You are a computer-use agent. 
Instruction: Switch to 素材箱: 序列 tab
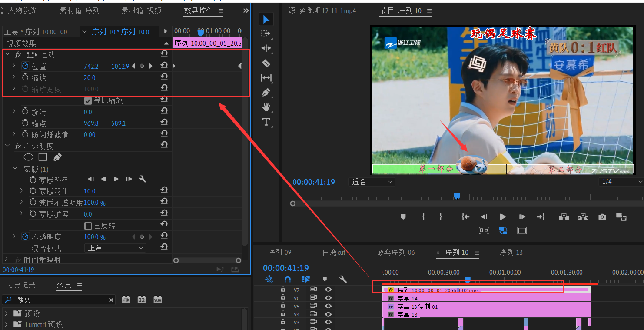tap(80, 10)
